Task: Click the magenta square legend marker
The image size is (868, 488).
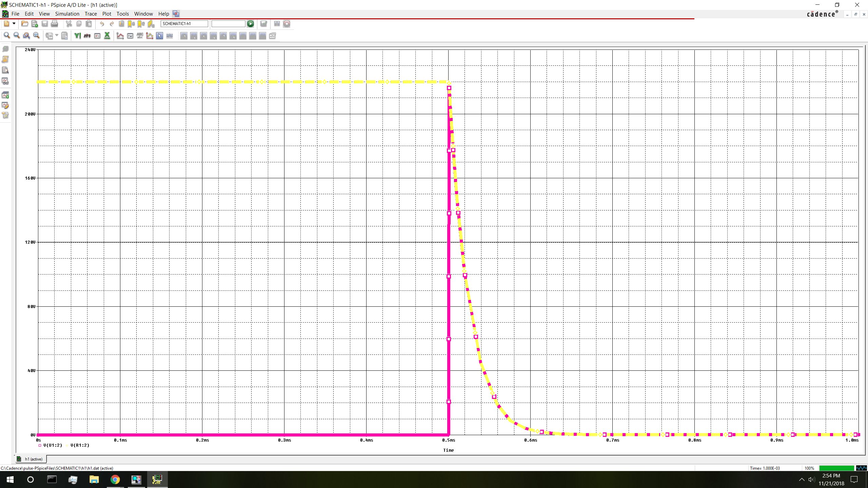Action: pos(40,445)
